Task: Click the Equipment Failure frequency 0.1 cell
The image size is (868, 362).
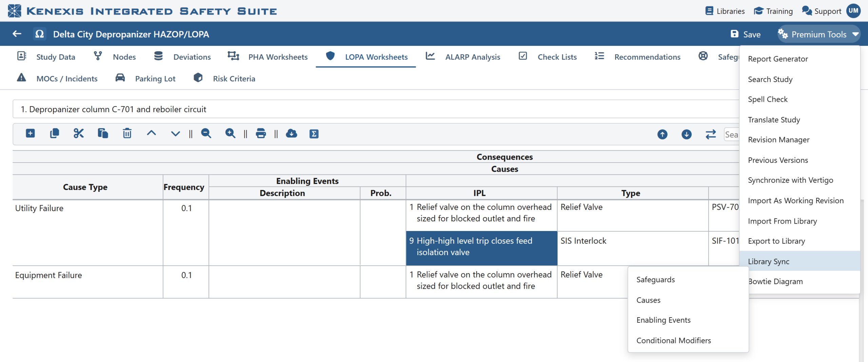Action: point(186,282)
